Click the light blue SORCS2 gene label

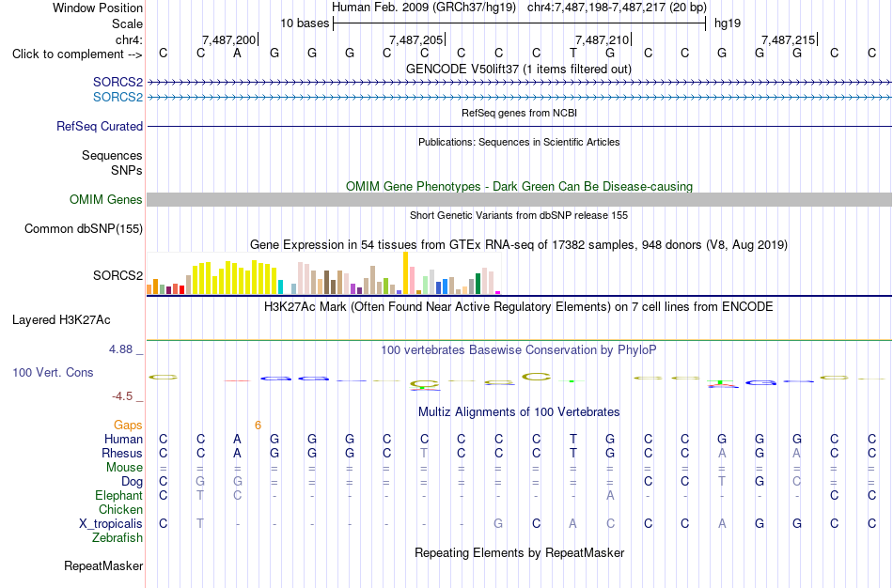117,98
